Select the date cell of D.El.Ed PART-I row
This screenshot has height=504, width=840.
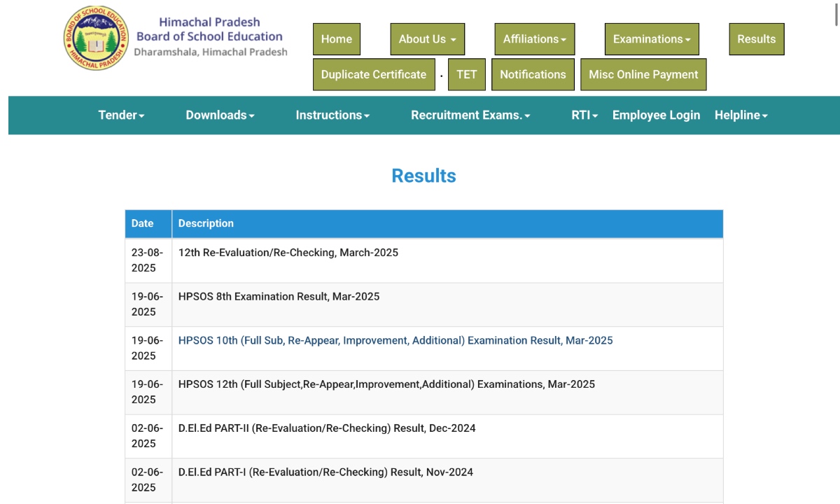pyautogui.click(x=148, y=480)
